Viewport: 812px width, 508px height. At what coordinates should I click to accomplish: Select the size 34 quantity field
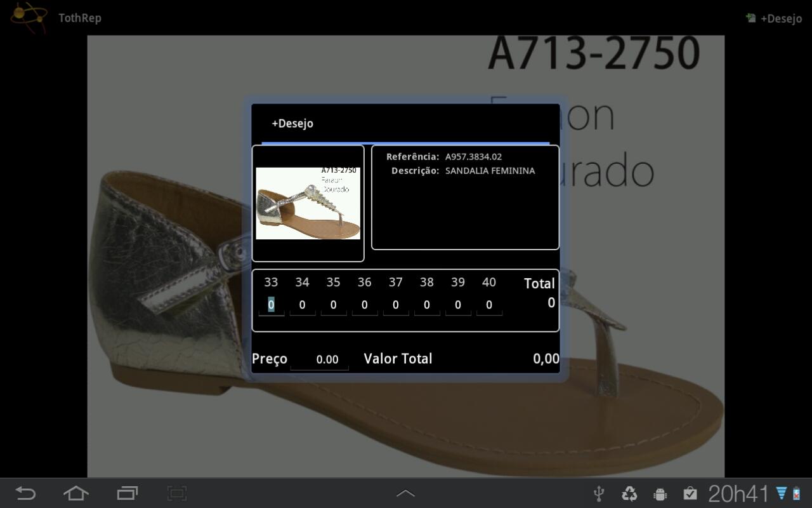[x=302, y=305]
